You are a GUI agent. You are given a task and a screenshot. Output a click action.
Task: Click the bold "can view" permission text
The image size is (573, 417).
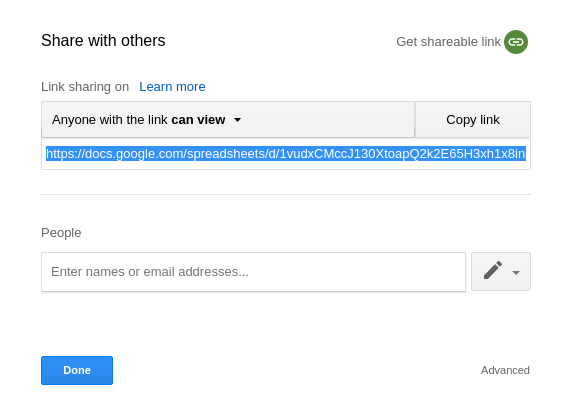click(x=198, y=120)
